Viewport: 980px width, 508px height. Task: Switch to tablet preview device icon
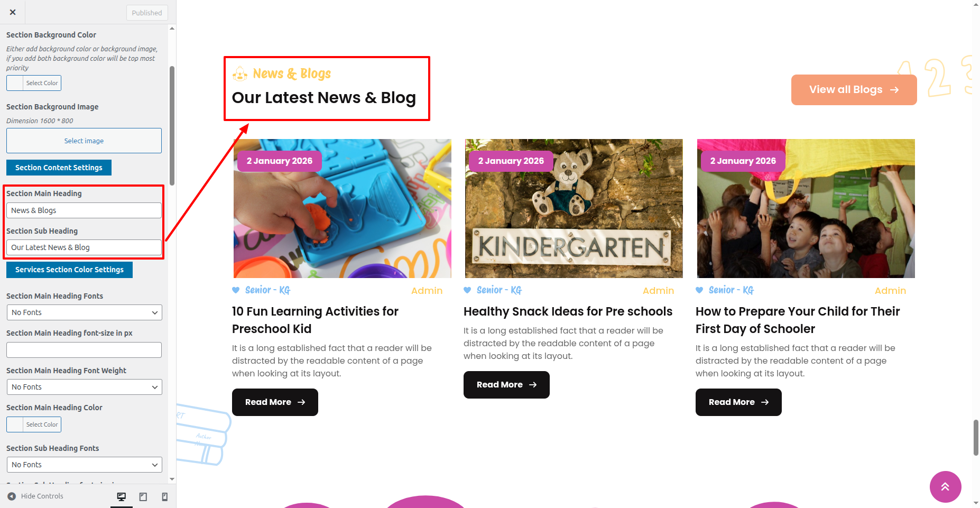143,496
